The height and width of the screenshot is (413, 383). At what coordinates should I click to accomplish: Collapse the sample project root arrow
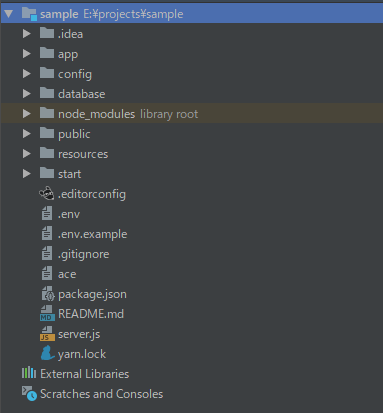click(8, 14)
